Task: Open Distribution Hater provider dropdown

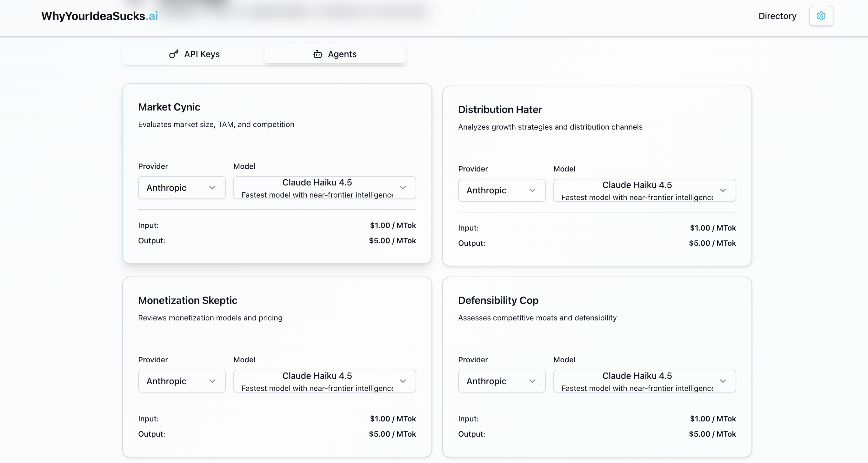Action: [501, 191]
